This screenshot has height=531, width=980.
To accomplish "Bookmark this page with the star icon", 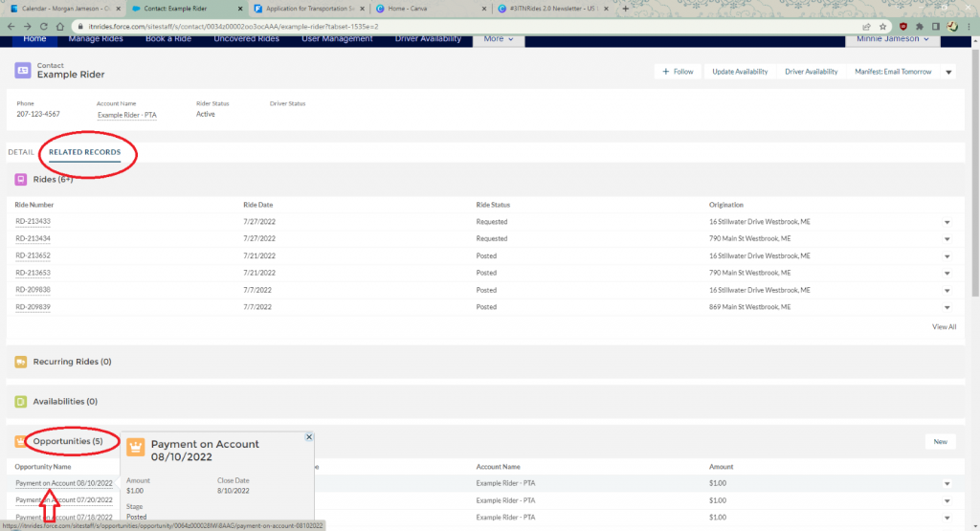I will click(882, 26).
